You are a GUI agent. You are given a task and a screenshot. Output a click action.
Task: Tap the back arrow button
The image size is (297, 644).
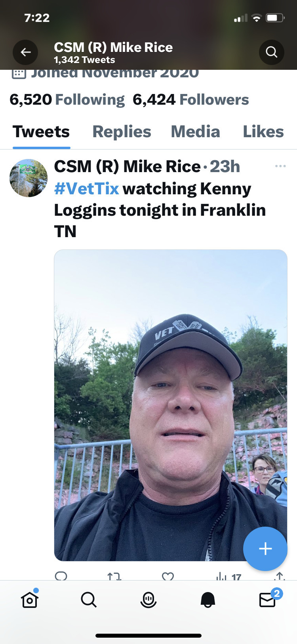[25, 52]
